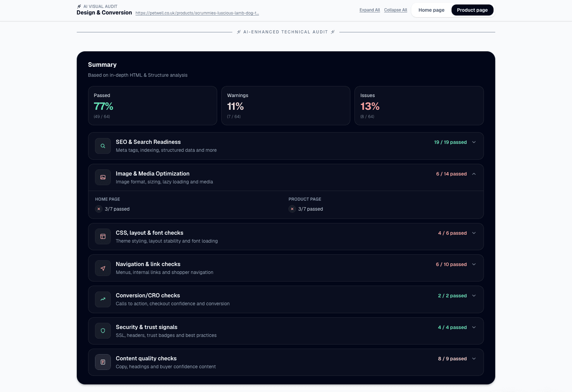Click the Warnings 11% summary card

pos(286,106)
